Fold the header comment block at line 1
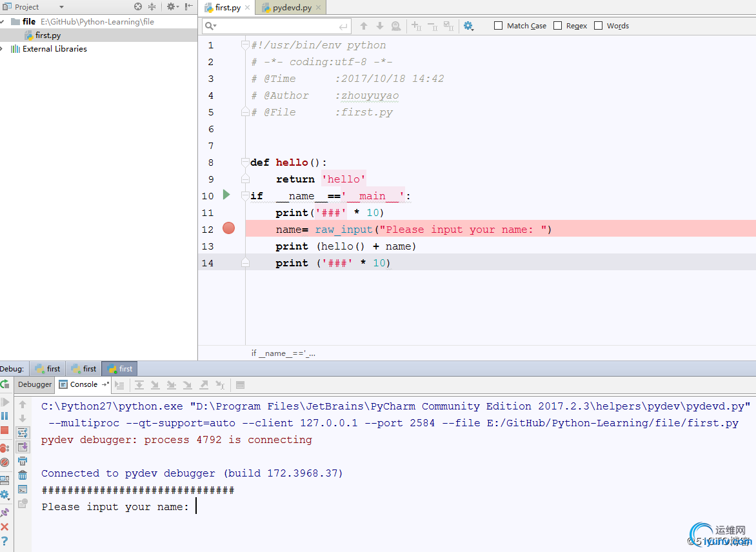756x552 pixels. [x=245, y=45]
